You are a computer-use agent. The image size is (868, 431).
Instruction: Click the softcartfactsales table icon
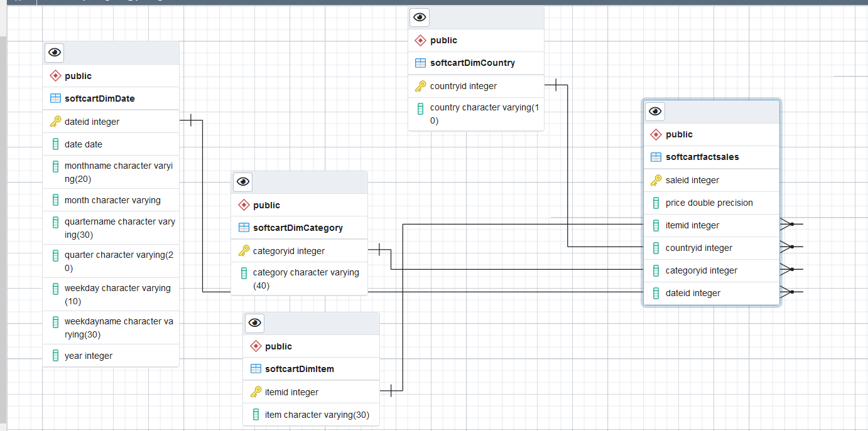click(x=656, y=157)
